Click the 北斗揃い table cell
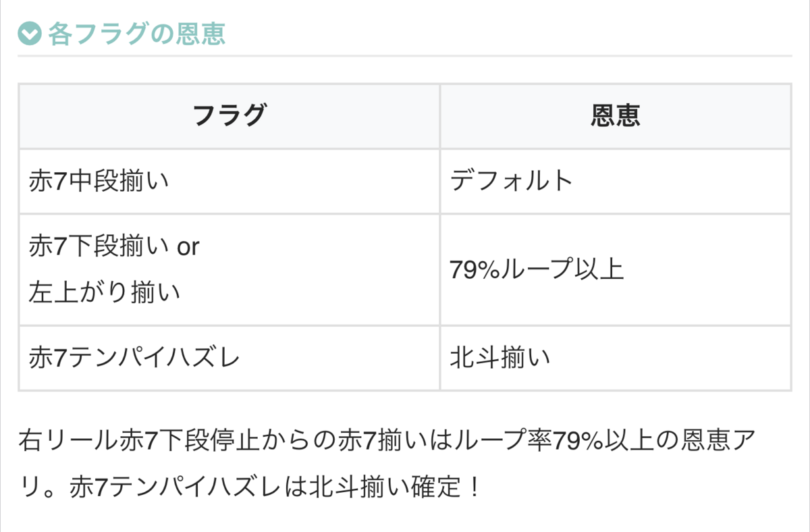Viewport: 810px width, 532px height. click(x=615, y=357)
